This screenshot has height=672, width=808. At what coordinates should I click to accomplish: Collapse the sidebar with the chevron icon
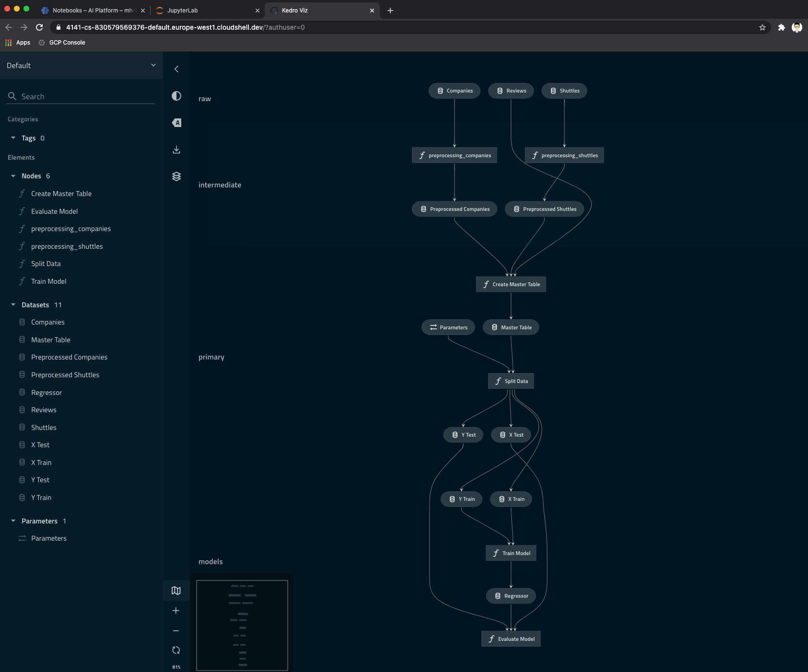pos(176,69)
